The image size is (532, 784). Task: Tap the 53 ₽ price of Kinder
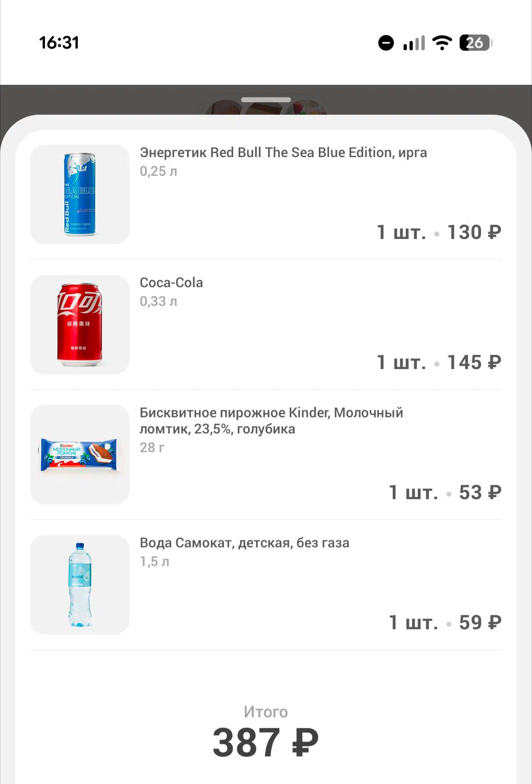click(x=480, y=493)
